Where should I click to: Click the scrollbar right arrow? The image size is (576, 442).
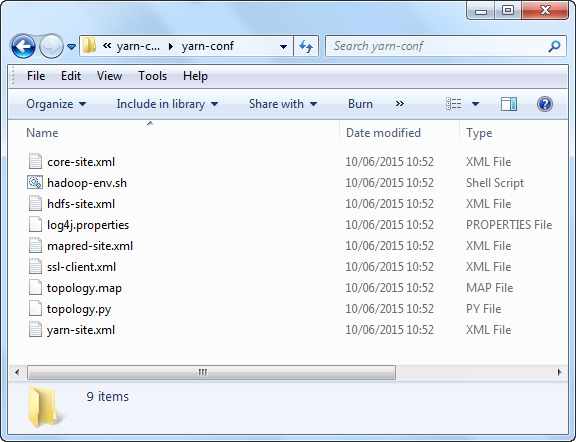tap(559, 372)
